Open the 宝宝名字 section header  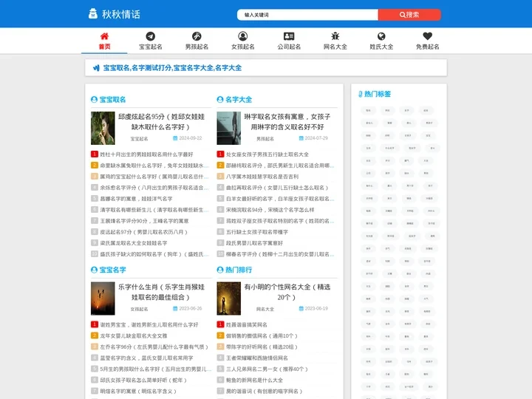(112, 270)
